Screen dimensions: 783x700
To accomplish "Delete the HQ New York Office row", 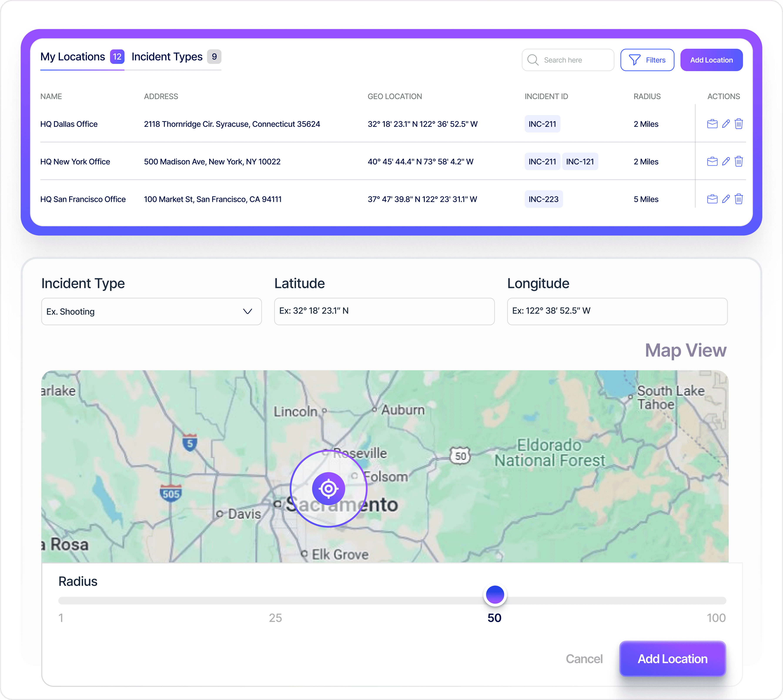I will (x=738, y=162).
